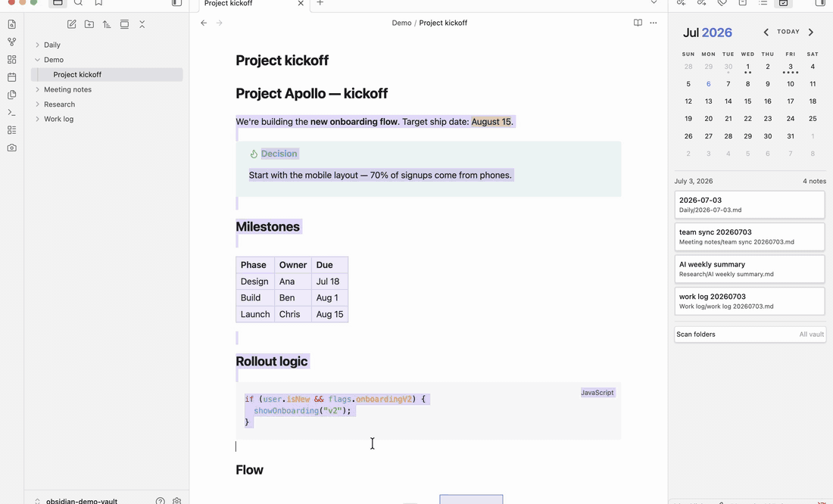Screen dimensions: 833x504
Task: Close the Project kickoff tab
Action: 301,3
